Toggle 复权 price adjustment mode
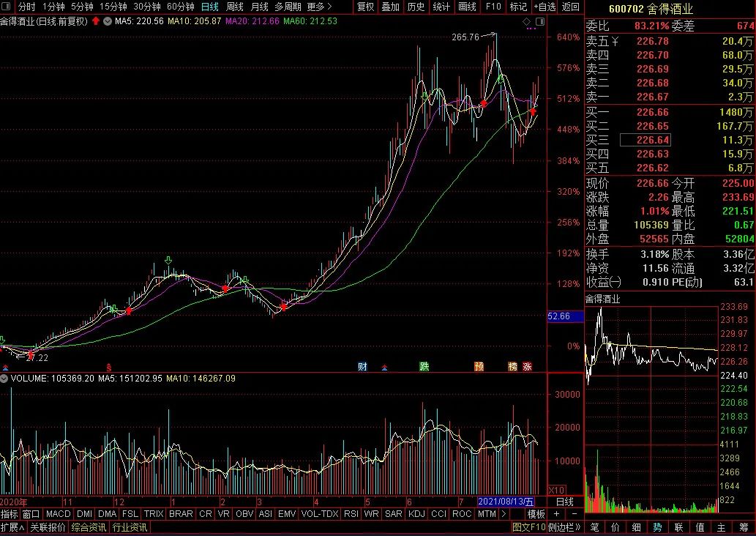Viewport: 756px width, 536px height. click(365, 7)
